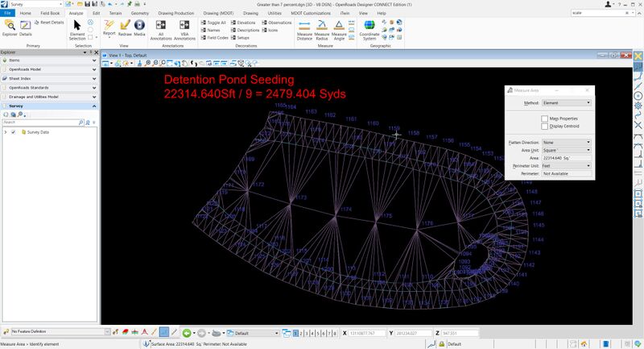
Task: Toggle the Names decoration
Action: tap(210, 30)
